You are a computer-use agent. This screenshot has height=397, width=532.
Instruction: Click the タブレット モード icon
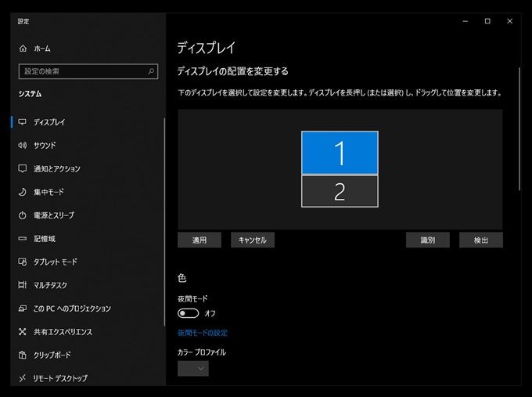(23, 262)
